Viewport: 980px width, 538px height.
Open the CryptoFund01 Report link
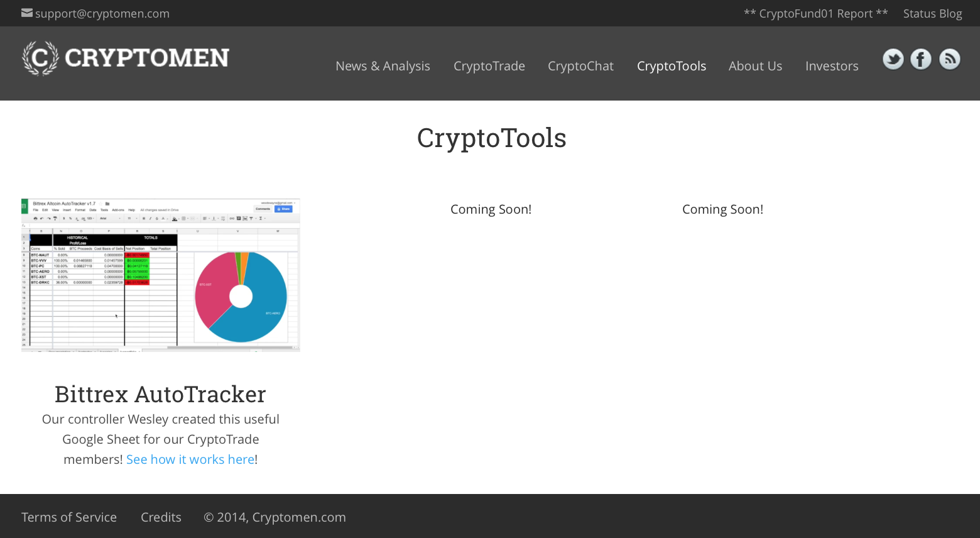point(815,13)
